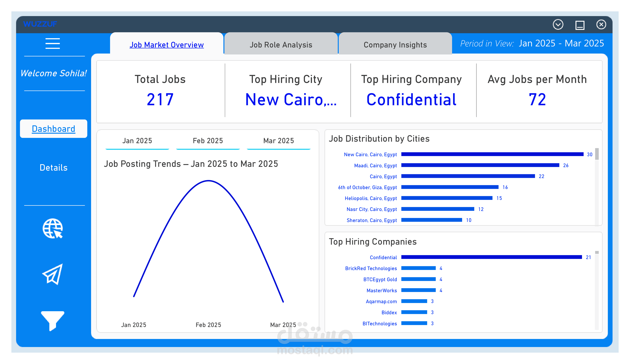Click the paper plane send icon
This screenshot has width=630, height=364.
pos(53,274)
